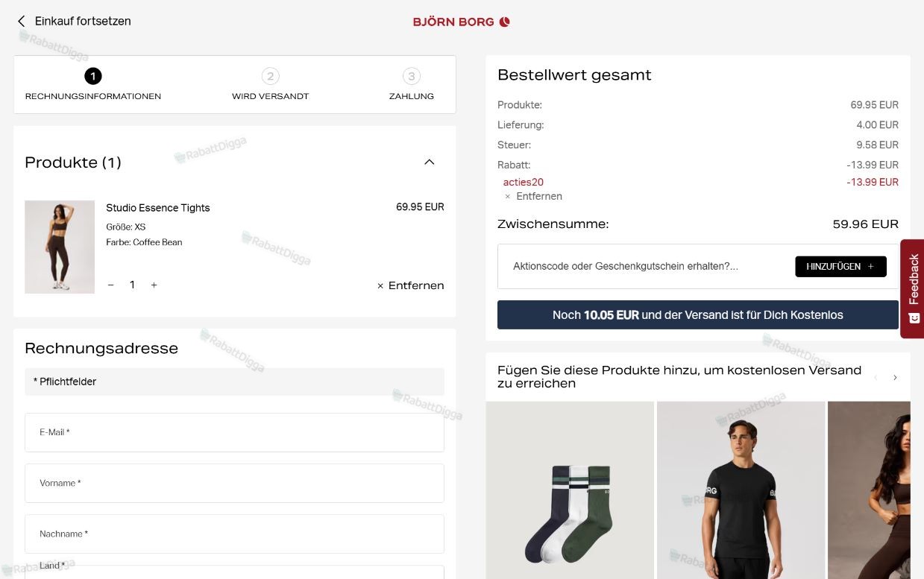Click the Bestellwert gesamt heading
Image resolution: width=924 pixels, height=579 pixels.
click(x=574, y=75)
